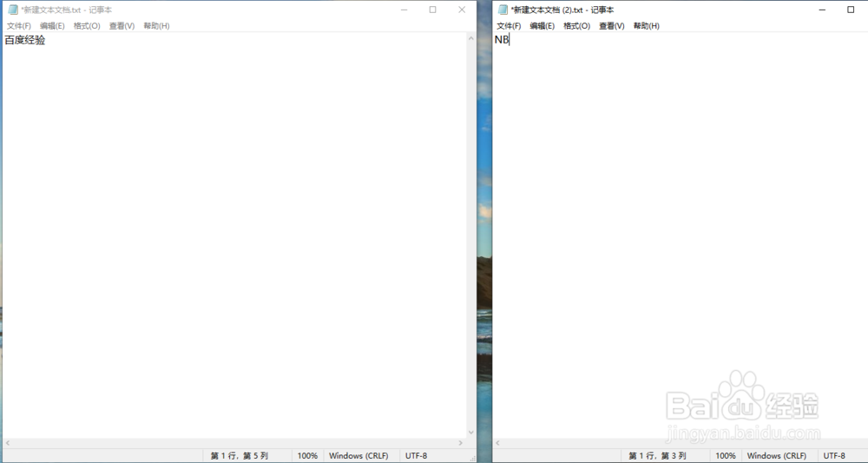Open 帮助(H) menu in left Notepad window
The width and height of the screenshot is (868, 463).
(156, 26)
